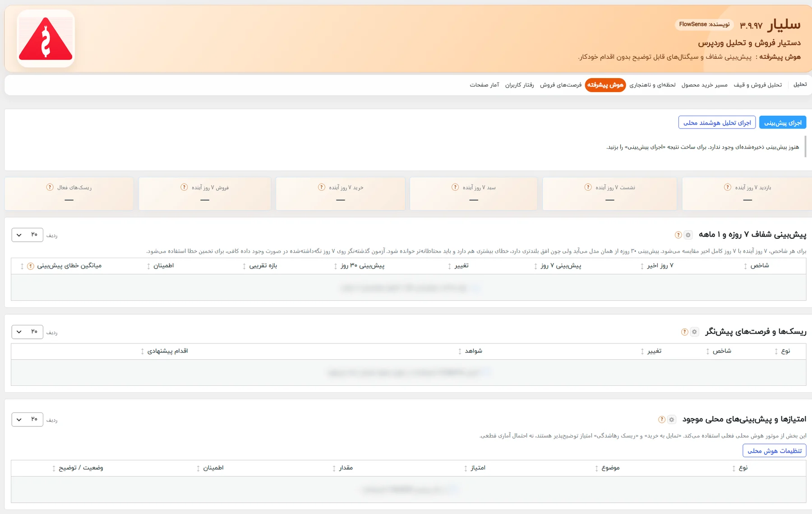The image size is (812, 514).
Task: Open help icon for خرید ۷ روز آینده card
Action: [x=321, y=187]
